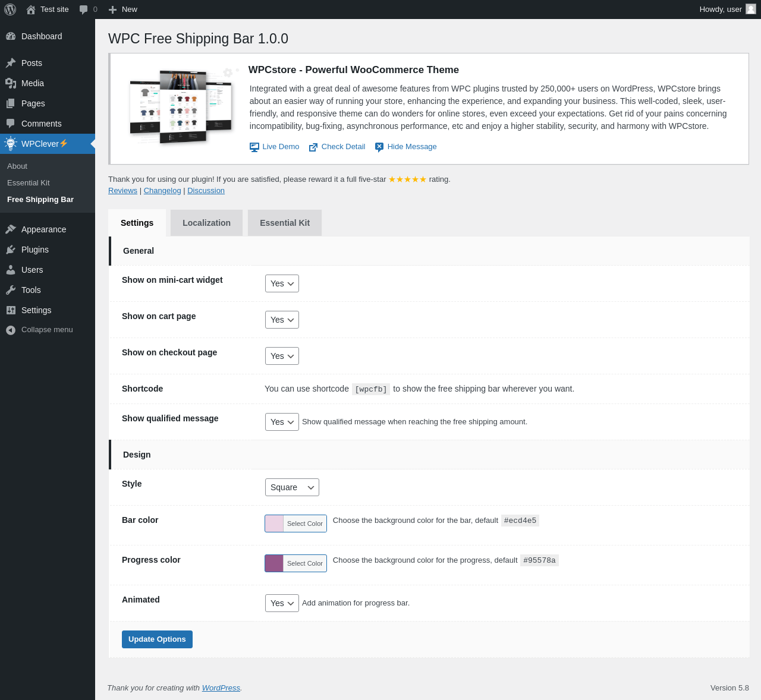The image size is (761, 700).
Task: Open the user avatar in top bar
Action: [751, 9]
